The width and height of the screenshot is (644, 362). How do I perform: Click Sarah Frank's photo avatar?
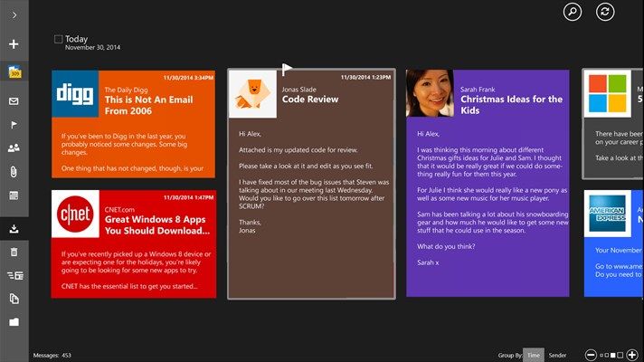430,93
